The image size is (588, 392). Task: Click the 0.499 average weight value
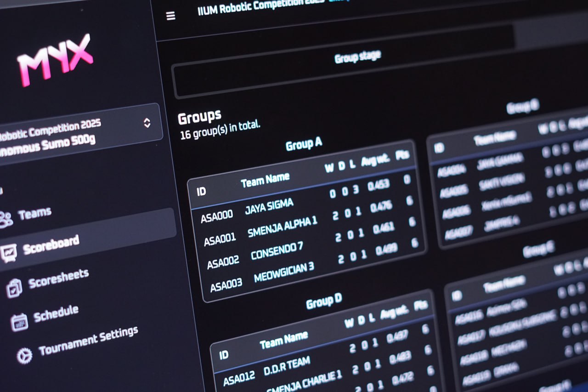click(387, 250)
